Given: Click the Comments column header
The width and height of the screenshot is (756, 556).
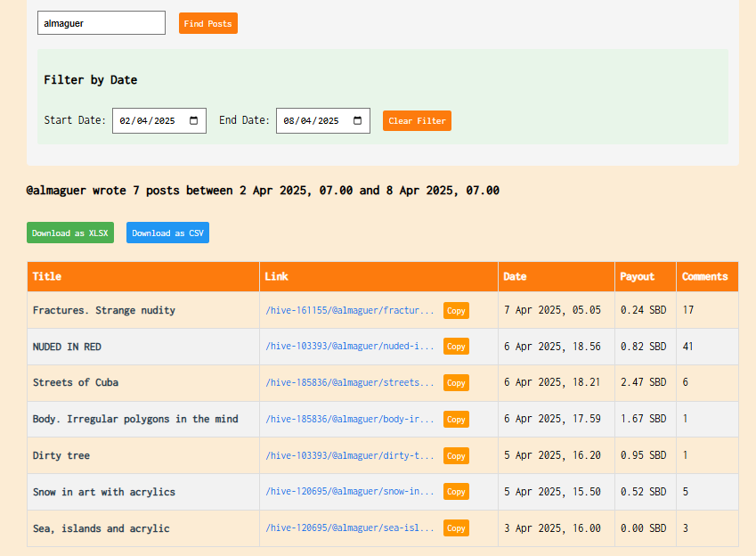Looking at the screenshot, I should click(x=707, y=276).
